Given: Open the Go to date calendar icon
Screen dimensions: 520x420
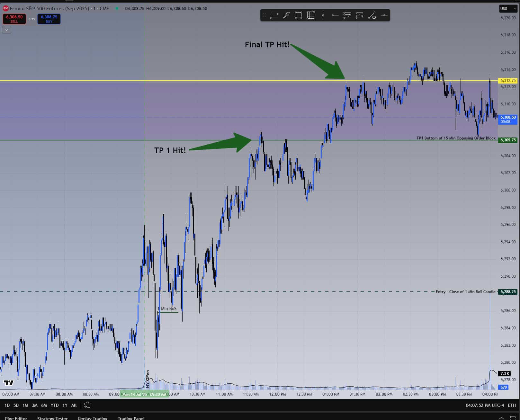Looking at the screenshot, I should point(87,405).
